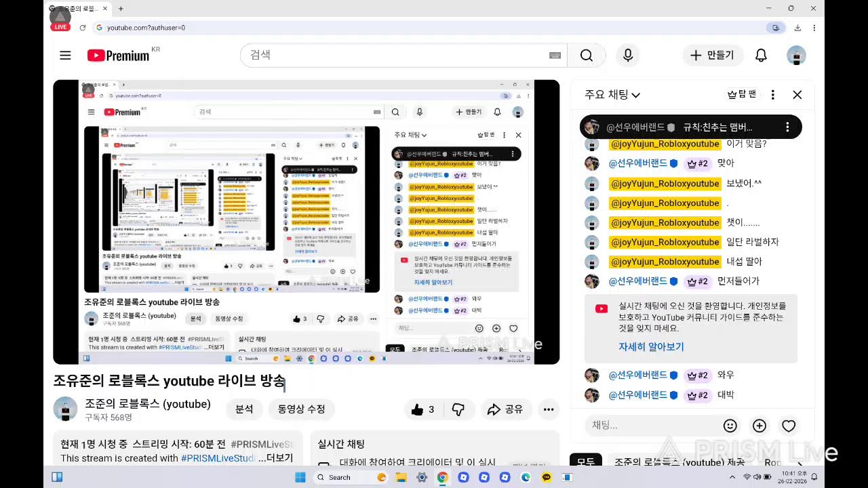This screenshot has height=488, width=868.
Task: Open the 주요 채팅 chat mode dropdown
Action: tap(612, 95)
